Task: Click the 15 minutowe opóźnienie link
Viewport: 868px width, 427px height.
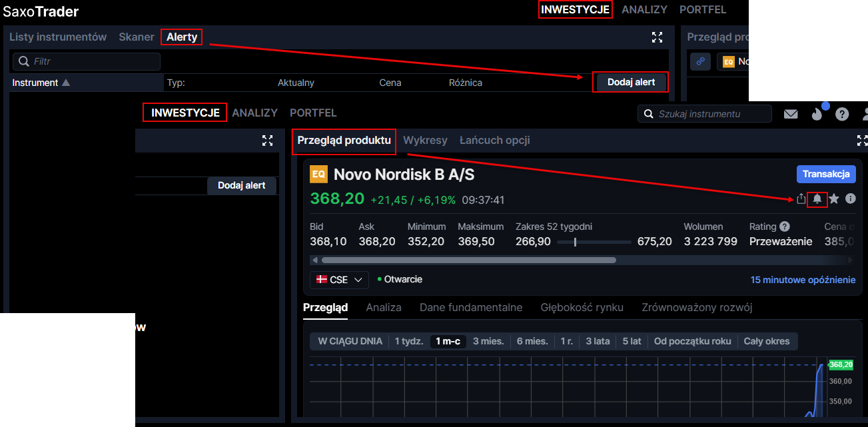Action: pos(803,280)
